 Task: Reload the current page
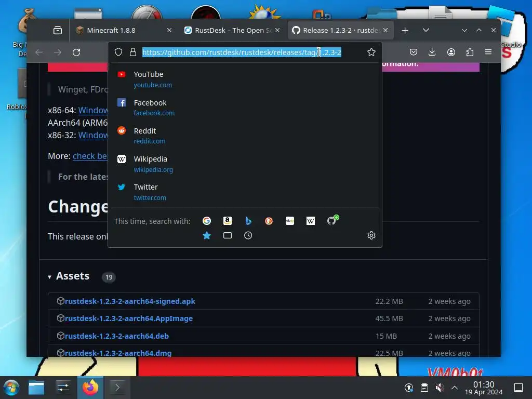coord(76,52)
